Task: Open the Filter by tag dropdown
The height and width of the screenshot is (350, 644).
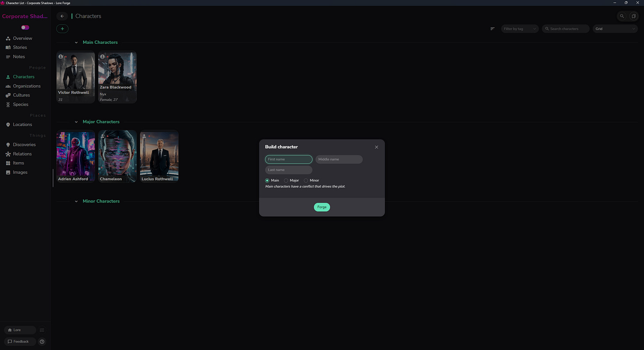Action: [519, 28]
